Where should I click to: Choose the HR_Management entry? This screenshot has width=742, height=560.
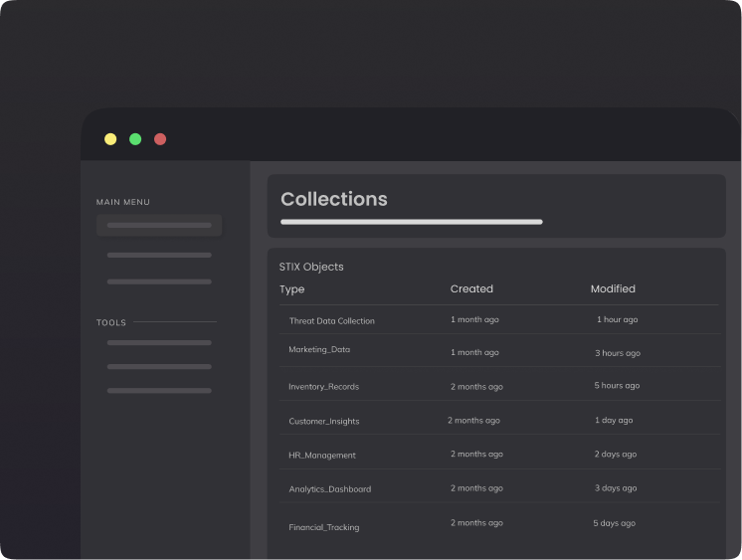click(322, 456)
